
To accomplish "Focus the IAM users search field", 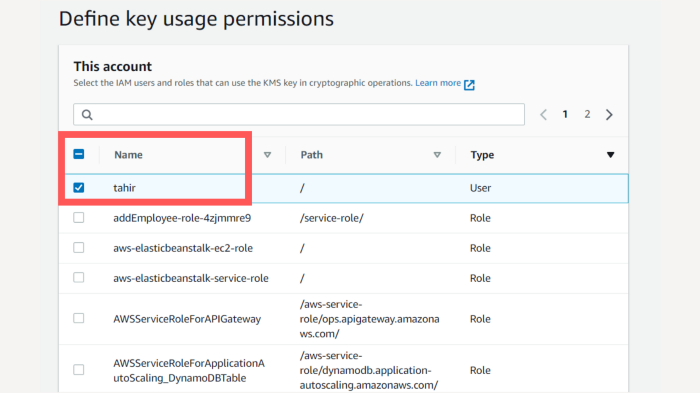I will [x=299, y=114].
